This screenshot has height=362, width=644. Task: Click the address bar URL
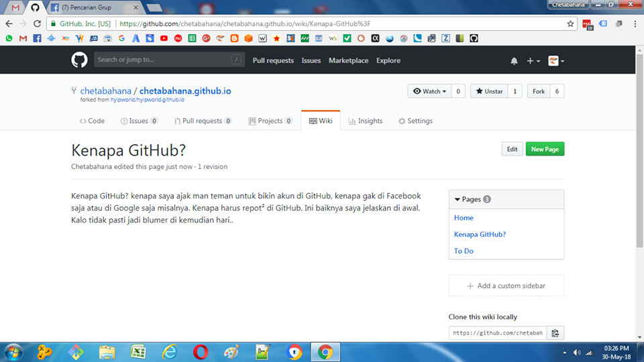point(246,24)
